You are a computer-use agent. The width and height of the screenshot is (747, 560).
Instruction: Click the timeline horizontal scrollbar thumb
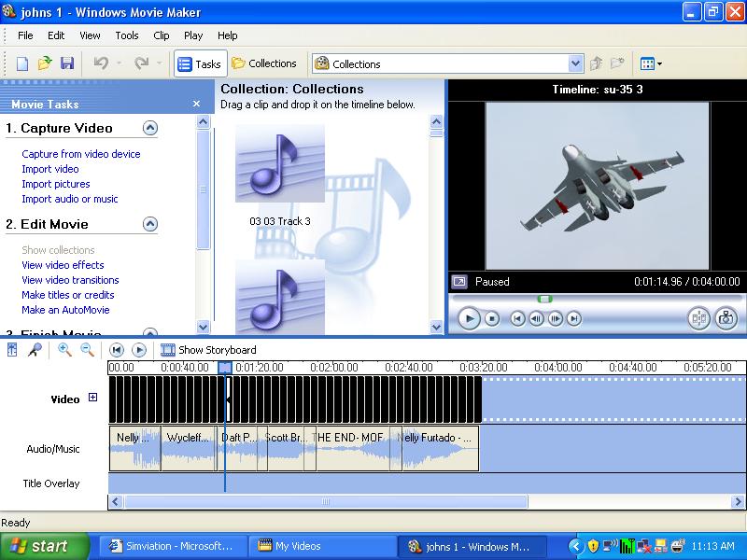(x=326, y=501)
